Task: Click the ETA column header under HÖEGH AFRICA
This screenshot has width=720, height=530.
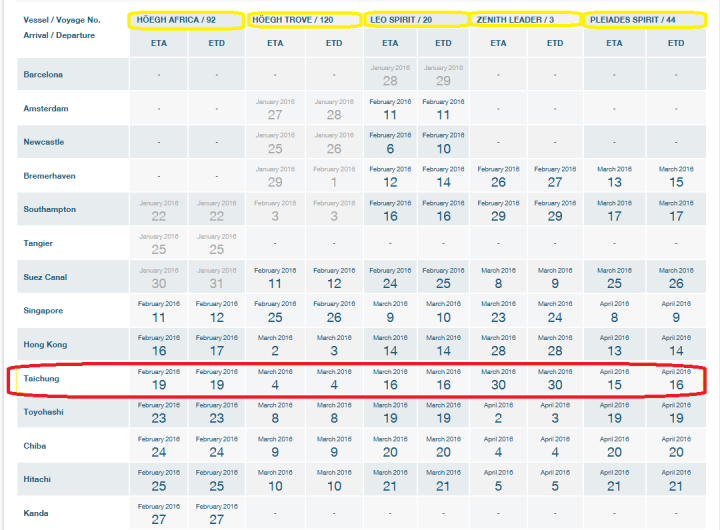Action: tap(159, 43)
